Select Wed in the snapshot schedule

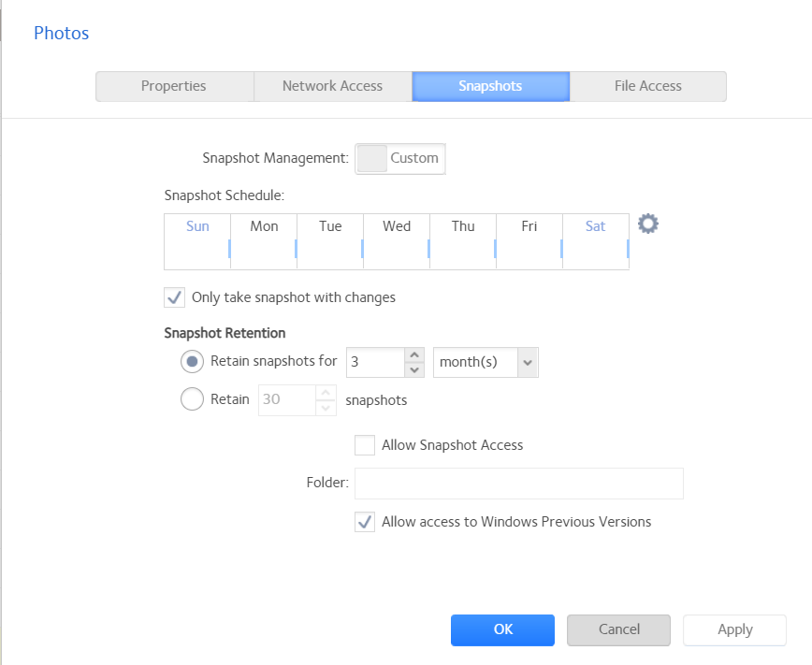click(397, 241)
